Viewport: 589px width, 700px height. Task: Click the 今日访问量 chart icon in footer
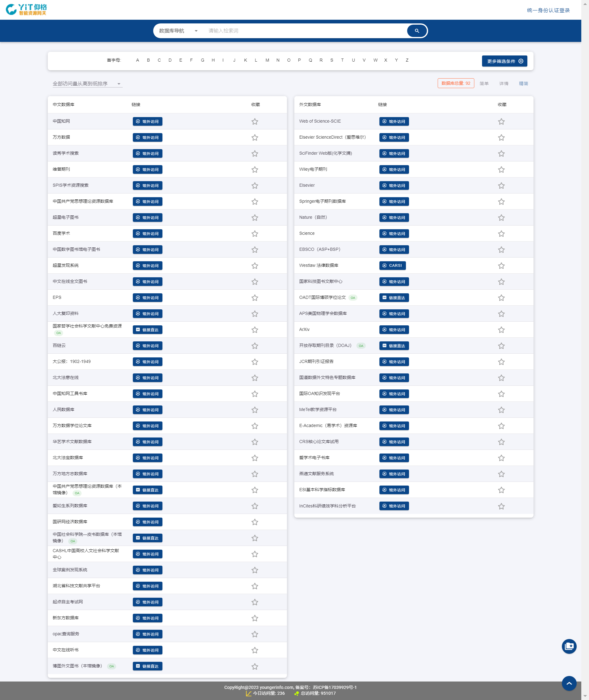coord(248,693)
